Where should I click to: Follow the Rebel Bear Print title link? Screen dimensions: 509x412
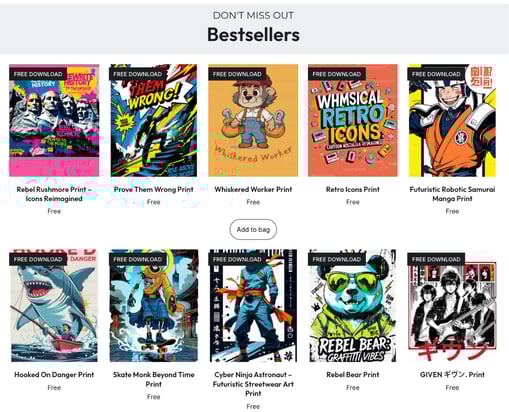(x=353, y=375)
